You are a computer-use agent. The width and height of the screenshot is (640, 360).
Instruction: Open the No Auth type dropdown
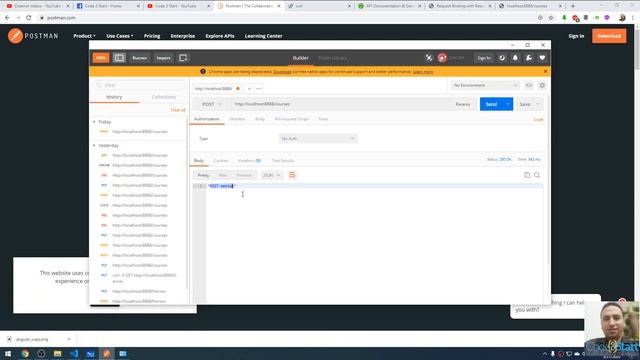(x=318, y=139)
